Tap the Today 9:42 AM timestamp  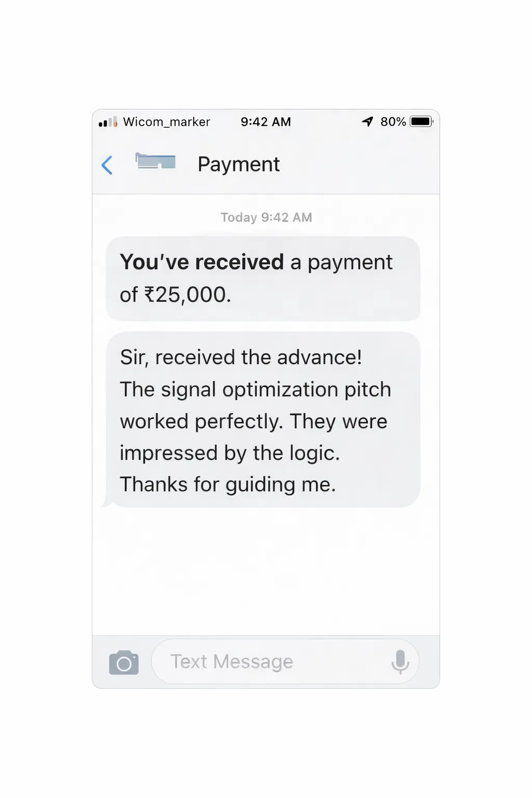click(x=266, y=217)
